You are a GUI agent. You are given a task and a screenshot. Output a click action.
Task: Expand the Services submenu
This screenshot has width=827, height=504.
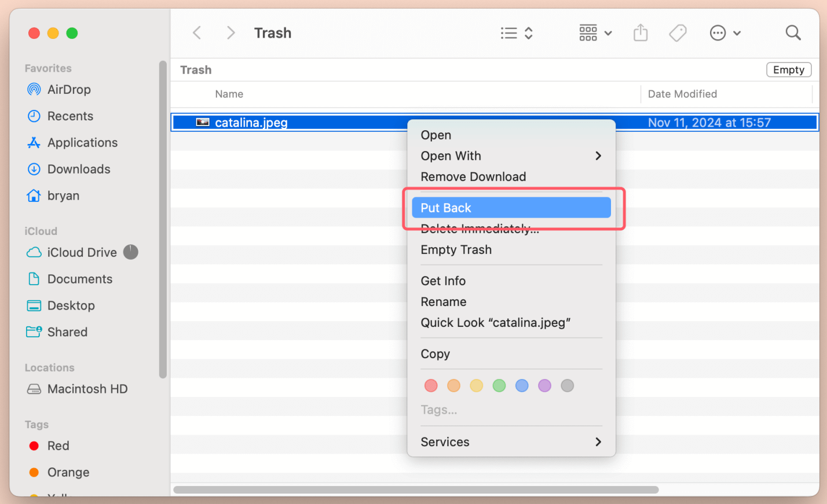pos(511,442)
